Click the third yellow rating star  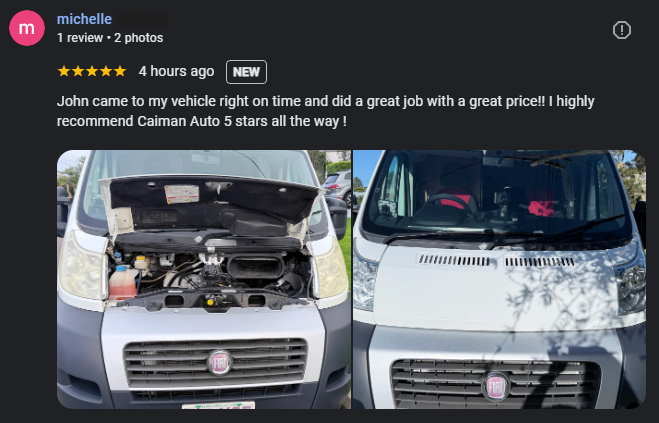(x=92, y=71)
